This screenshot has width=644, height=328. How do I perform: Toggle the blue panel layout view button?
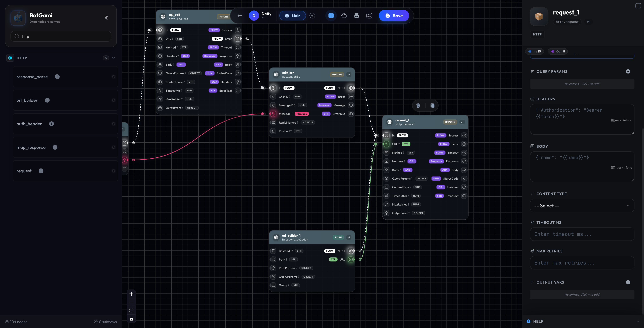point(331,16)
